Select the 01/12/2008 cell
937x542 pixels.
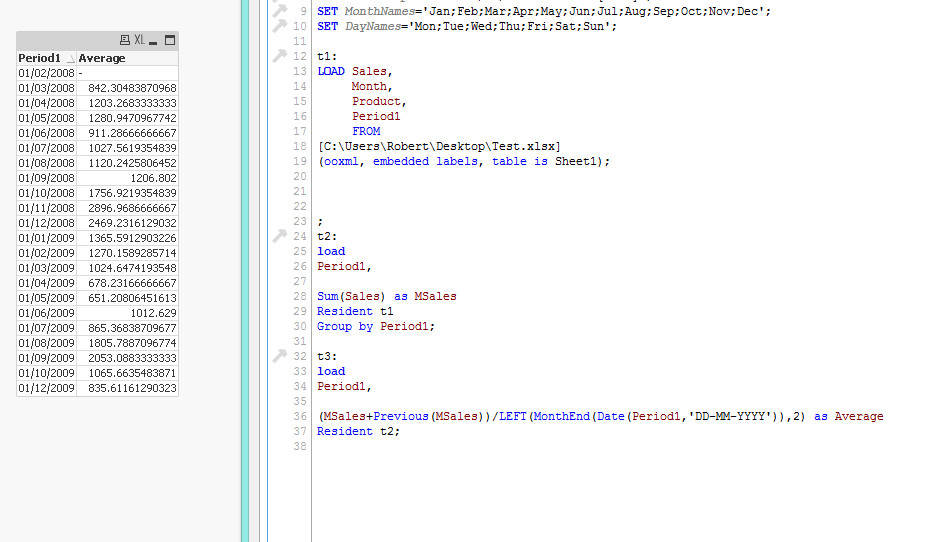[x=47, y=223]
